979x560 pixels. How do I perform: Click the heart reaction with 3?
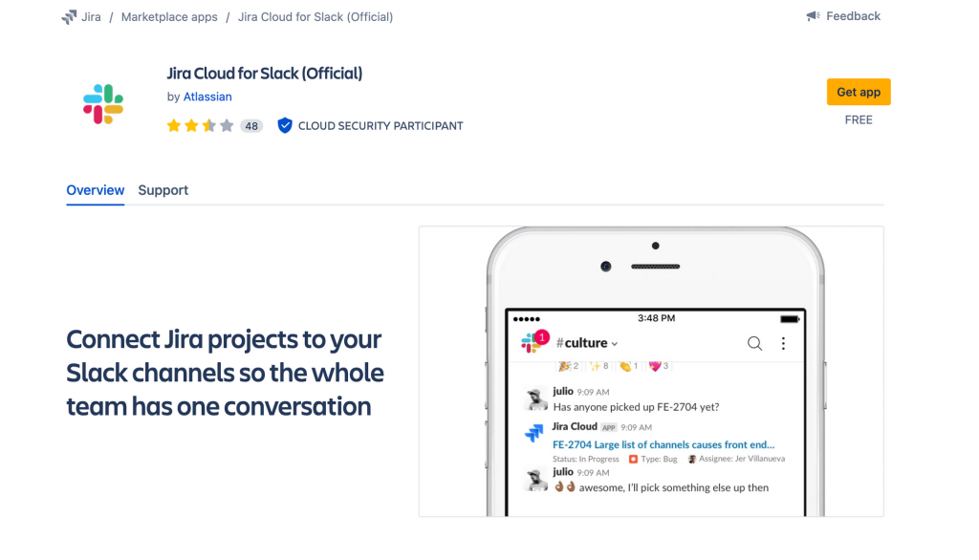(x=658, y=366)
